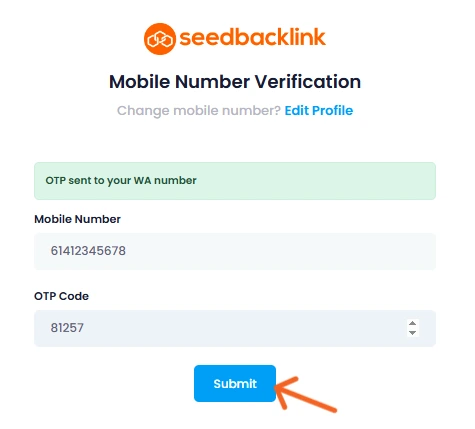Screen dimensions: 475x429
Task: Click the green OTP sent notification banner
Action: click(x=235, y=181)
